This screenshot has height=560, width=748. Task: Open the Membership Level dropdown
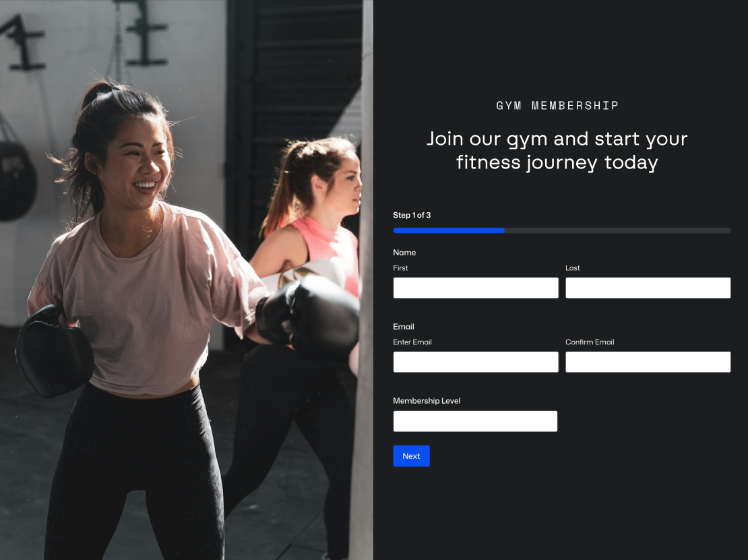click(x=475, y=421)
